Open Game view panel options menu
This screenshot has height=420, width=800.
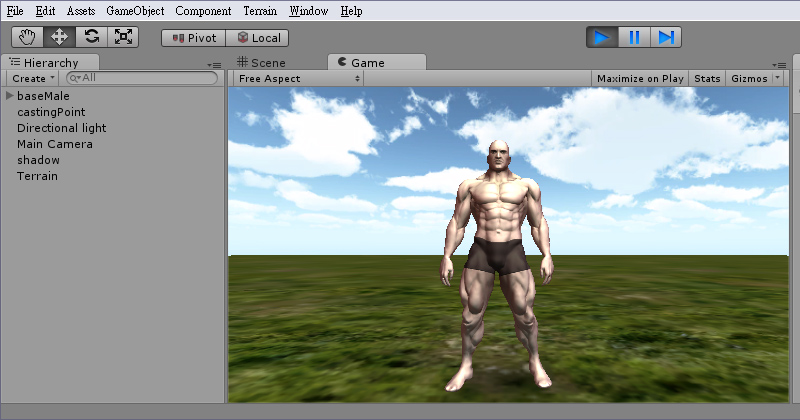779,65
